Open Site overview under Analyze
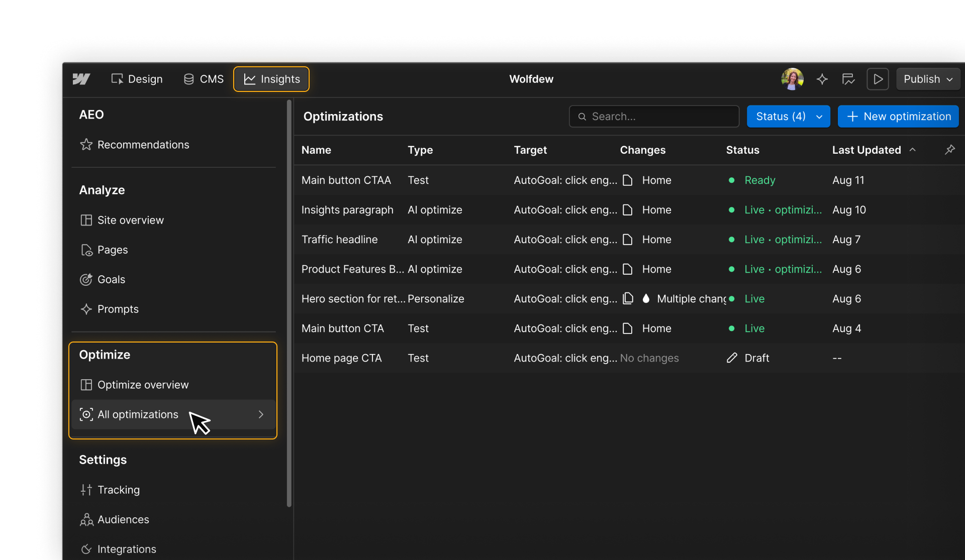965x560 pixels. pos(174,220)
